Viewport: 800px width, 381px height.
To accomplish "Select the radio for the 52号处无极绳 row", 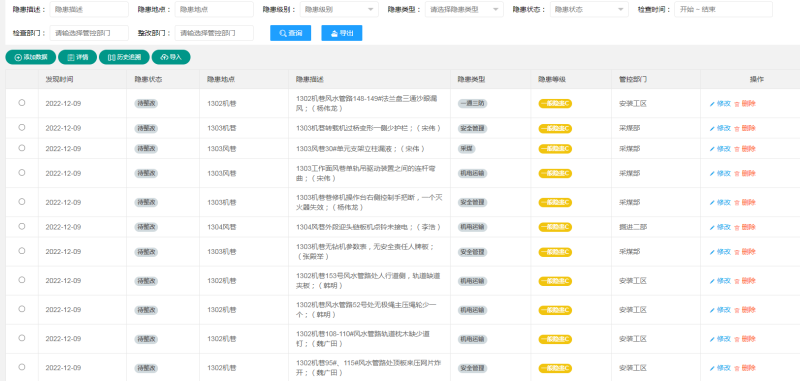I will coord(22,309).
